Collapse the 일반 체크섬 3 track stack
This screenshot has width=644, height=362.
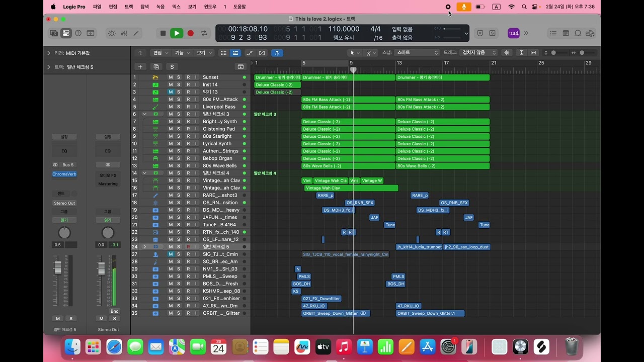click(x=145, y=114)
